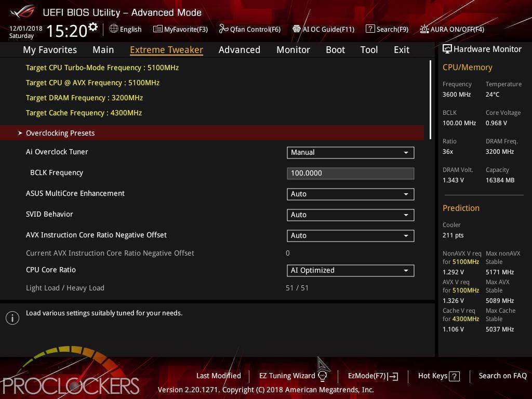Click the Temperature value 24°C
The height and width of the screenshot is (399, 532).
[493, 95]
